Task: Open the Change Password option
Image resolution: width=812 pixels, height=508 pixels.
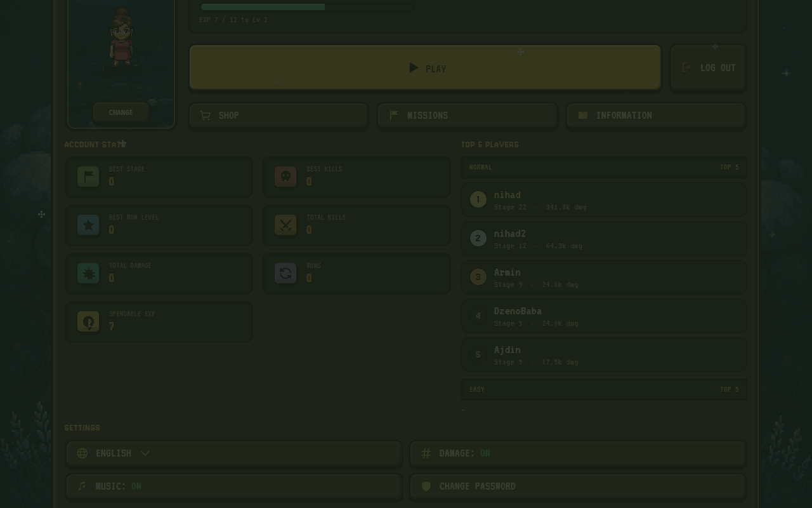Action: [578, 486]
